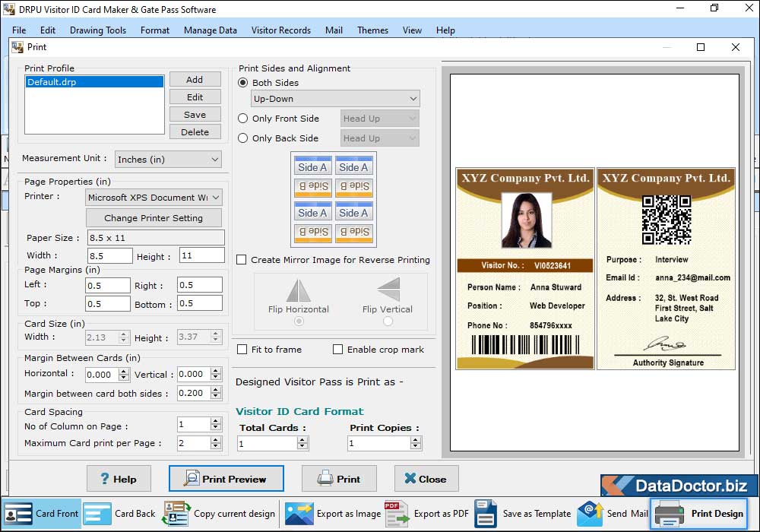Select the Flip Horizontal radio button

[x=299, y=321]
